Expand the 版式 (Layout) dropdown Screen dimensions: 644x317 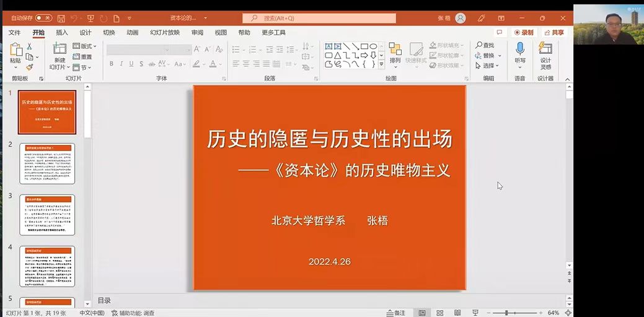(x=85, y=46)
